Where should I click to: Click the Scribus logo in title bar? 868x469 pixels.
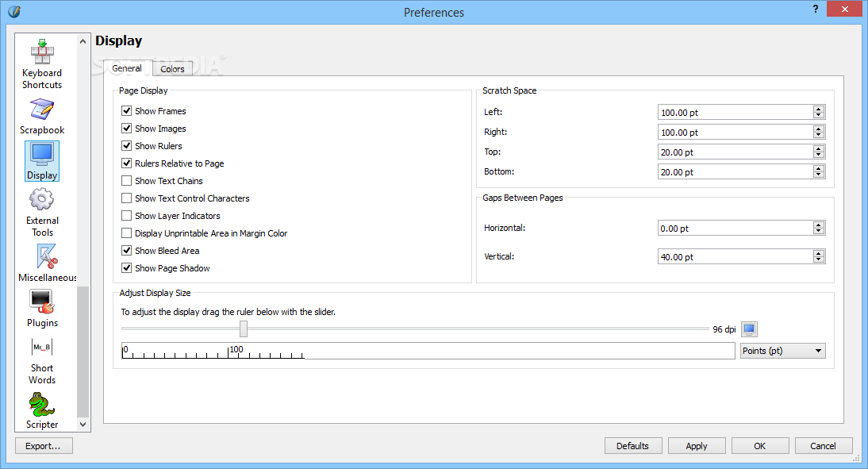(14, 12)
